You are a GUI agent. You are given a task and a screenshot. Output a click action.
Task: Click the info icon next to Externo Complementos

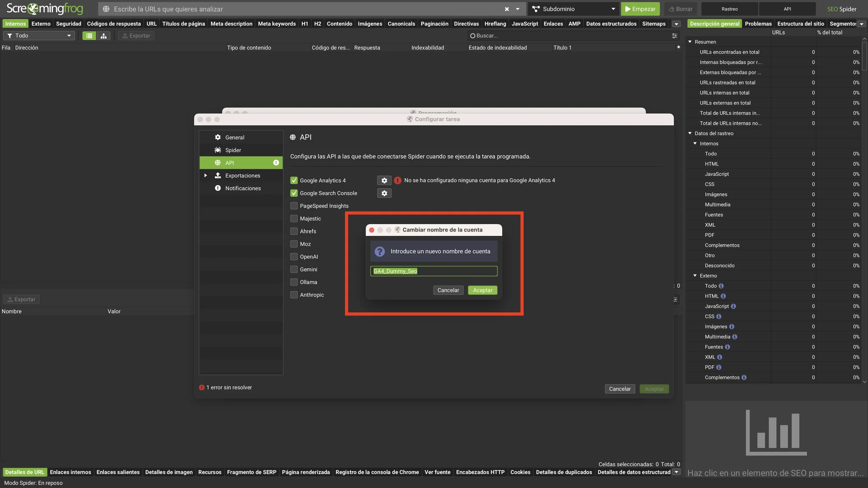tap(744, 377)
